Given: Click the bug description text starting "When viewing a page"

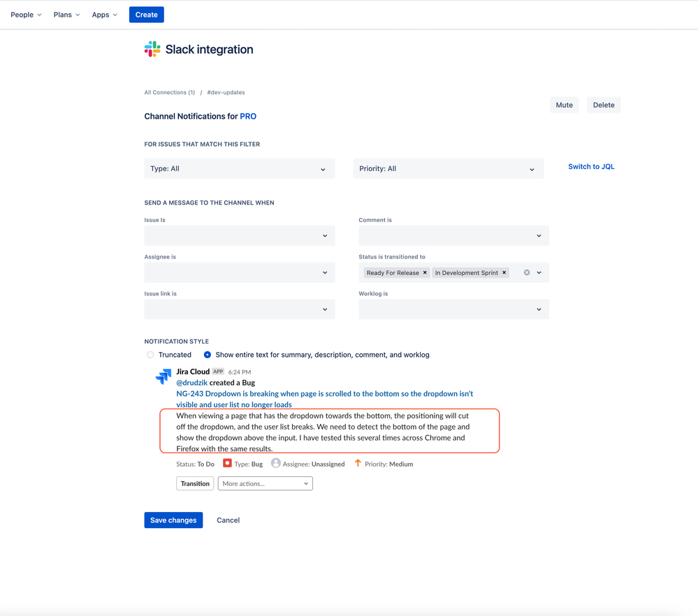Looking at the screenshot, I should point(323,432).
